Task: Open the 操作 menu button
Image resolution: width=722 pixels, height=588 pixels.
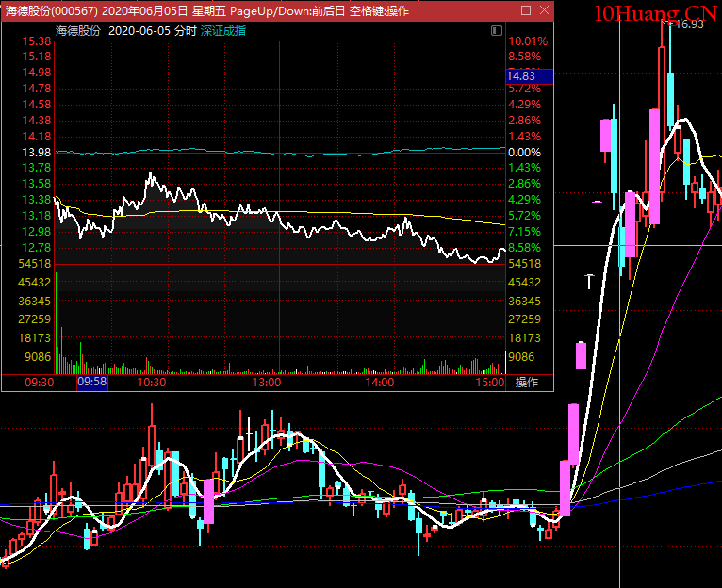Action: coord(526,383)
